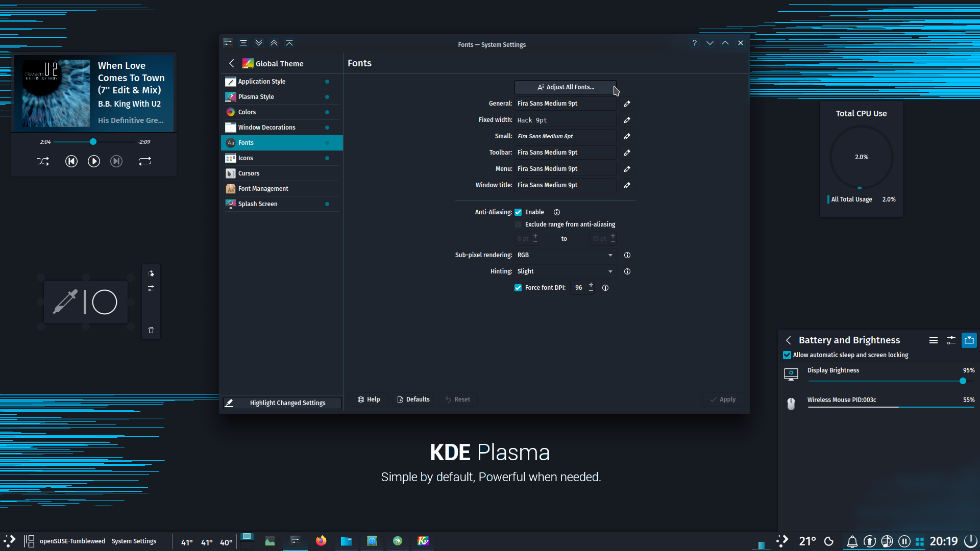
Task: Select the Fonts sidebar entry
Action: (282, 143)
